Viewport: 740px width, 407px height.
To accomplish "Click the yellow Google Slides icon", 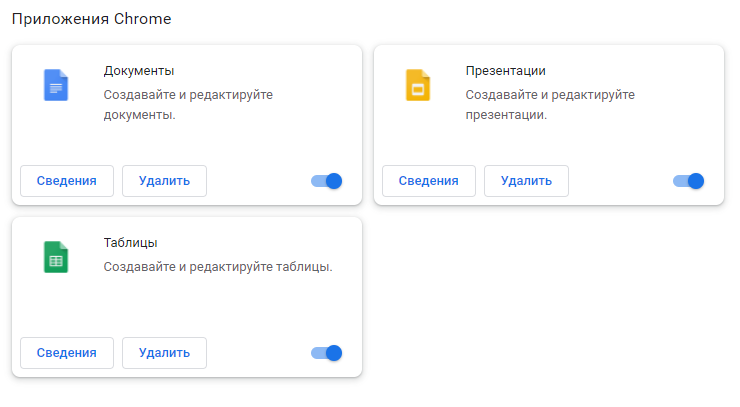I will 417,85.
